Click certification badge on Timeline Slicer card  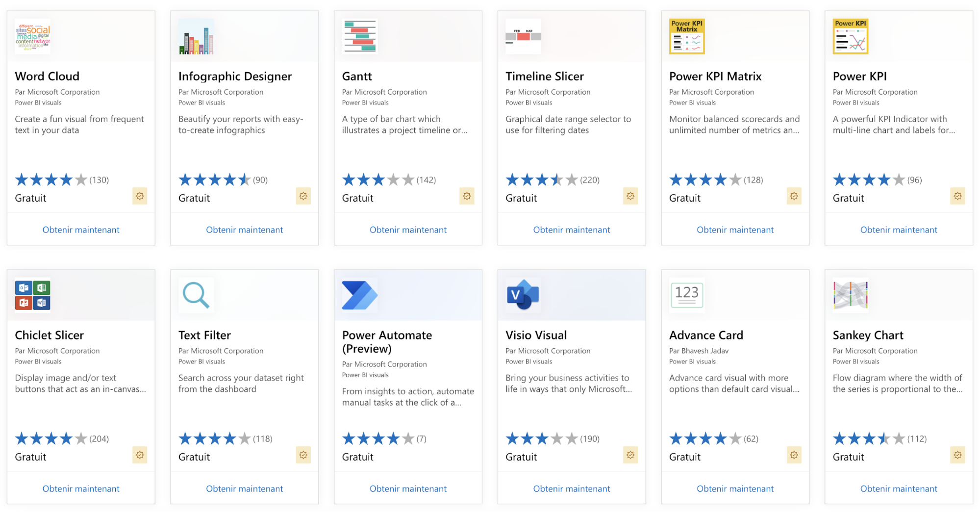pos(630,196)
